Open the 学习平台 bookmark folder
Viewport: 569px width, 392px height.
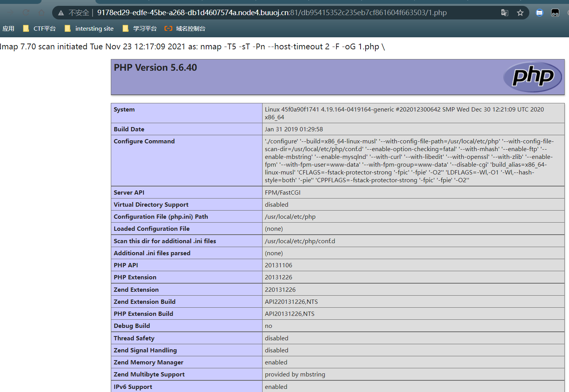pos(140,28)
